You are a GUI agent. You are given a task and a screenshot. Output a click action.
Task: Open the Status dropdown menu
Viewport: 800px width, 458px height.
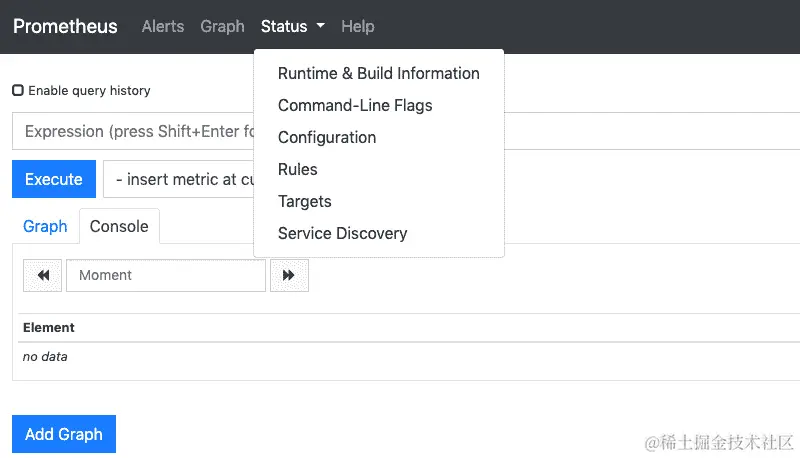(292, 27)
